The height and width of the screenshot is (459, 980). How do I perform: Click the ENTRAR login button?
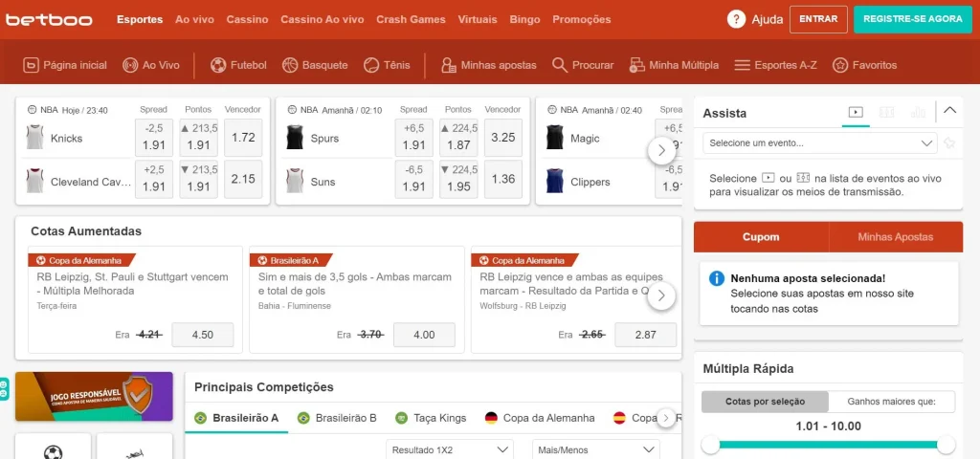click(819, 19)
